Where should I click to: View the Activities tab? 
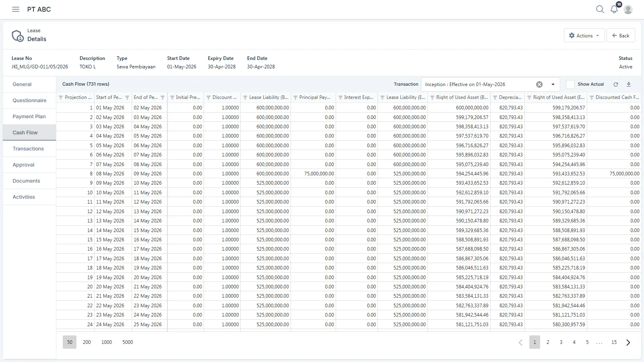29,197
